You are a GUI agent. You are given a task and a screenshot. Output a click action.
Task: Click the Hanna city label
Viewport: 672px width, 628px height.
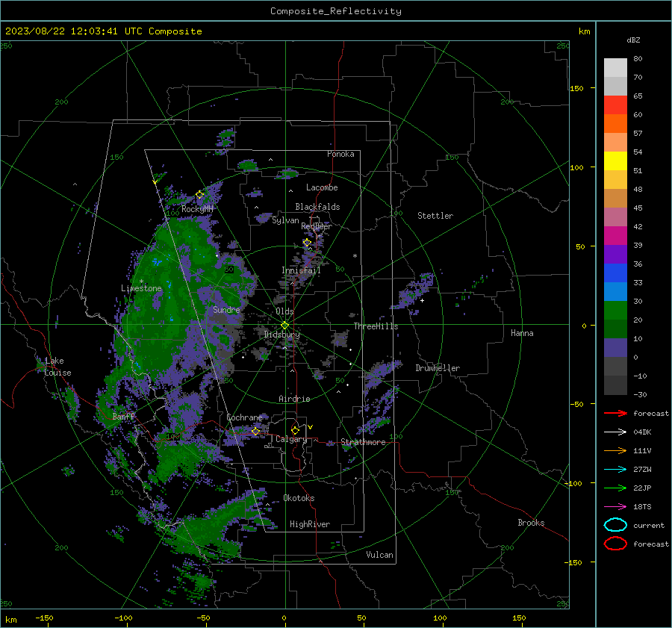coord(522,333)
